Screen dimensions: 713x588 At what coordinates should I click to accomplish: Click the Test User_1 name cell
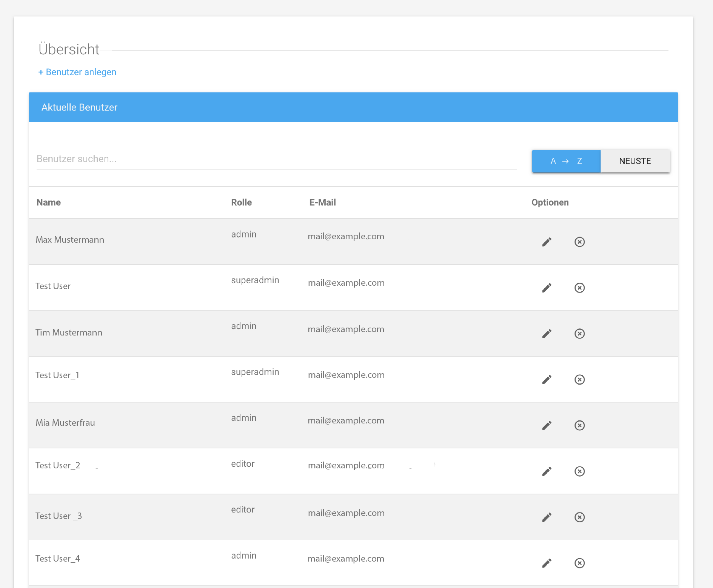click(x=57, y=376)
